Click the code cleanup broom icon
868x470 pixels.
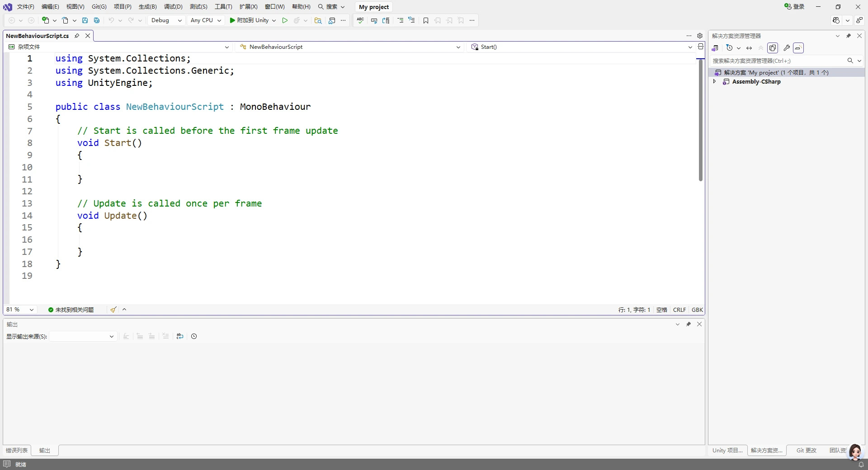click(x=113, y=310)
